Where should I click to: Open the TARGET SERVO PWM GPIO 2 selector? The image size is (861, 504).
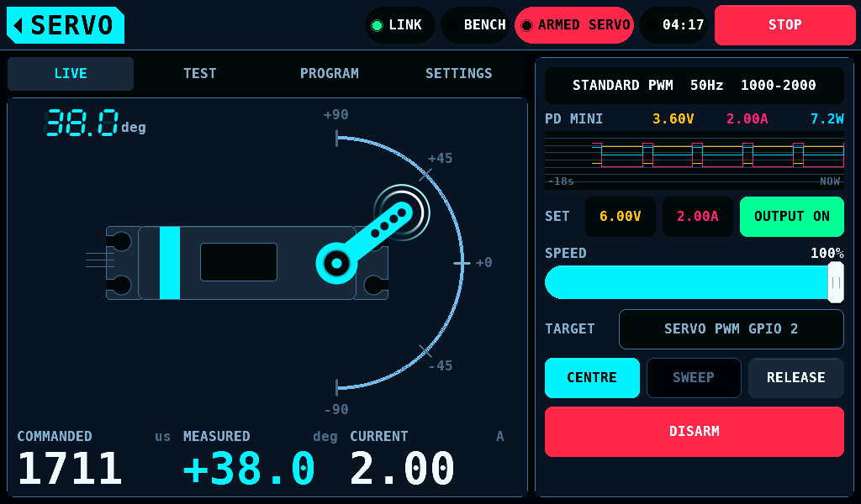pyautogui.click(x=732, y=329)
